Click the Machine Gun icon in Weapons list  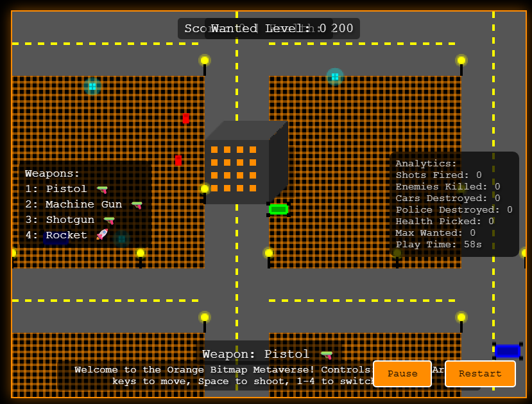(137, 205)
